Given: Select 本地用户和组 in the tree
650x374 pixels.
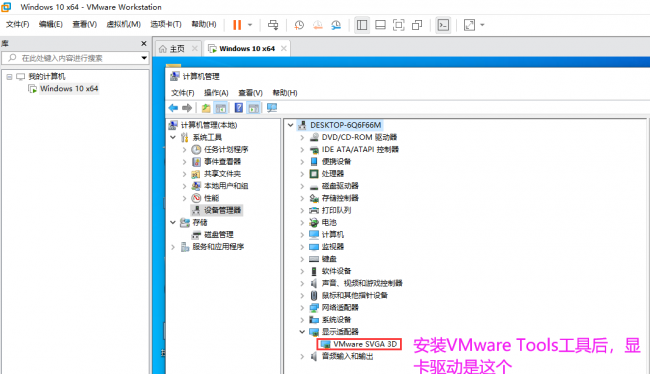Looking at the screenshot, I should point(226,186).
